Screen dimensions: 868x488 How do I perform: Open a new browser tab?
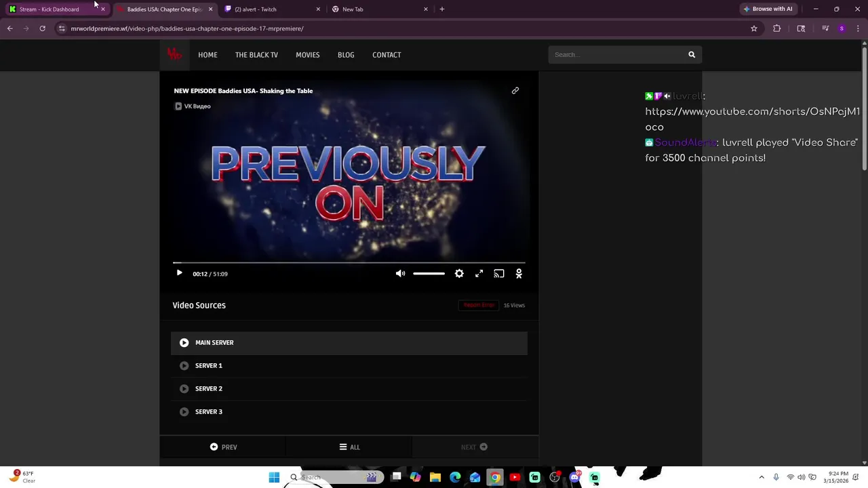click(442, 9)
